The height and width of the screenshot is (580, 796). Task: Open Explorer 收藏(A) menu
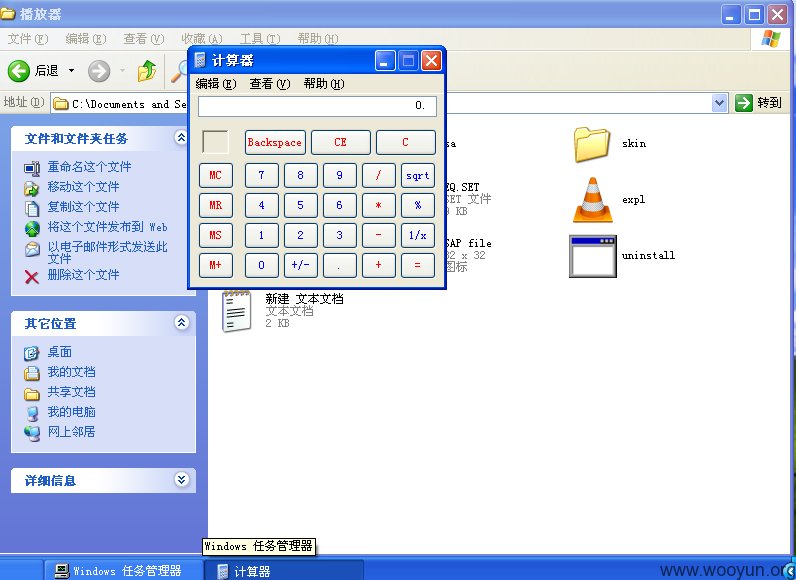pyautogui.click(x=202, y=39)
